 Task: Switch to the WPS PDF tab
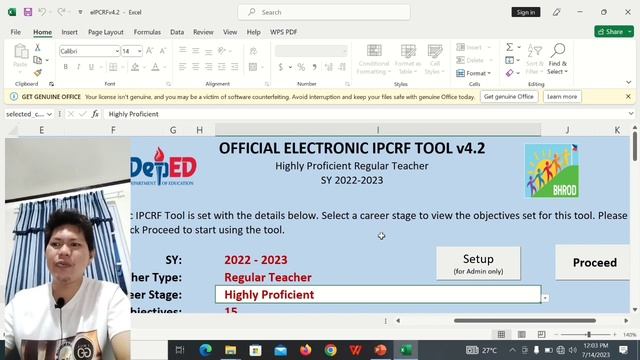tap(283, 32)
